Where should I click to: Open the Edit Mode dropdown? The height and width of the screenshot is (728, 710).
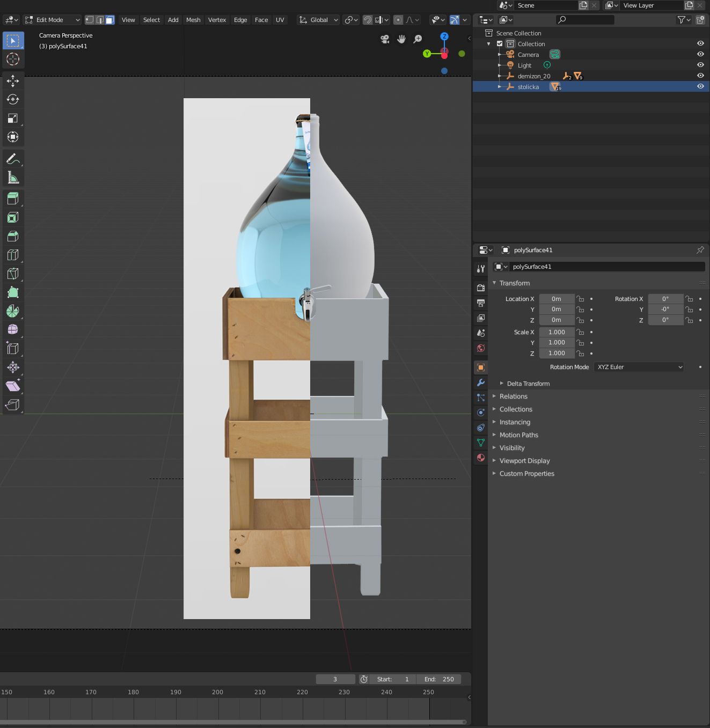[x=52, y=19]
